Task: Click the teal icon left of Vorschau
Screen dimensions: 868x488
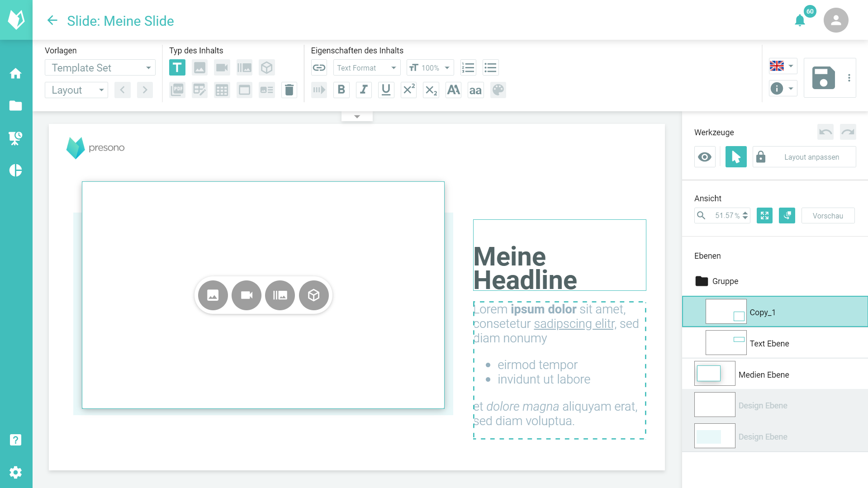Action: pos(787,216)
